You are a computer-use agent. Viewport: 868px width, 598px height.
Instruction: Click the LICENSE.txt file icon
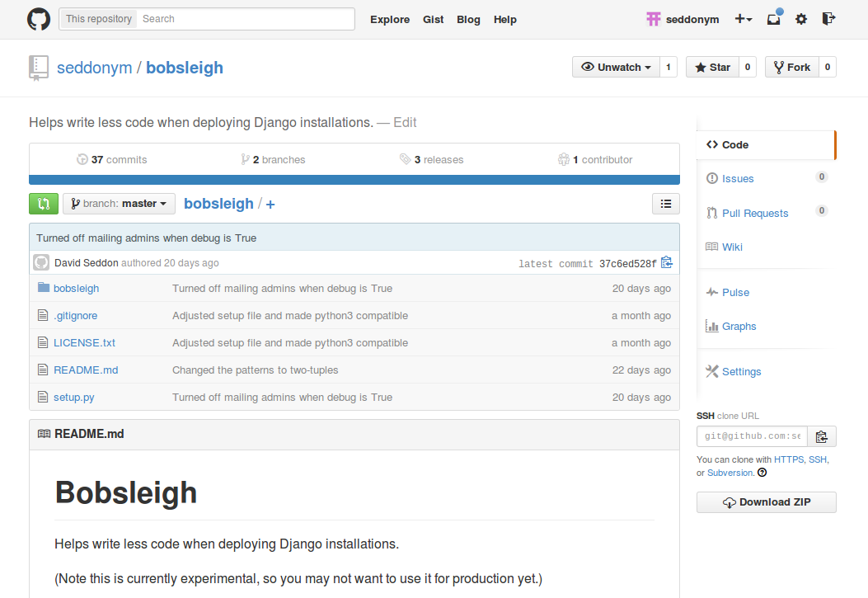pos(43,342)
